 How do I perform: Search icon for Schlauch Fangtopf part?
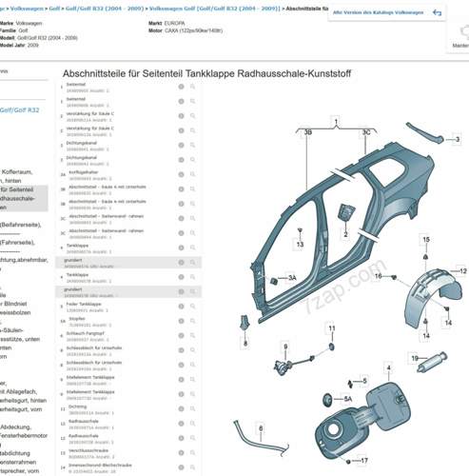pyautogui.click(x=192, y=336)
